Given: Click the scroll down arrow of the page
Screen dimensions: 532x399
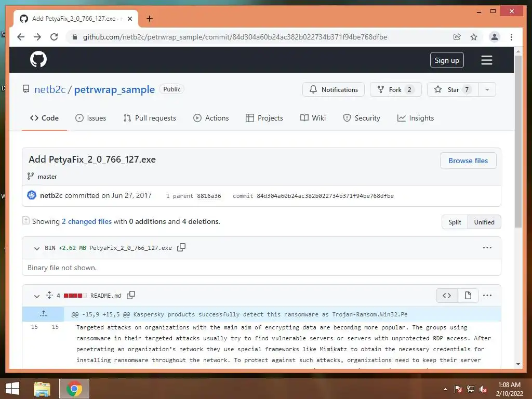Looking at the screenshot, I should tap(518, 364).
